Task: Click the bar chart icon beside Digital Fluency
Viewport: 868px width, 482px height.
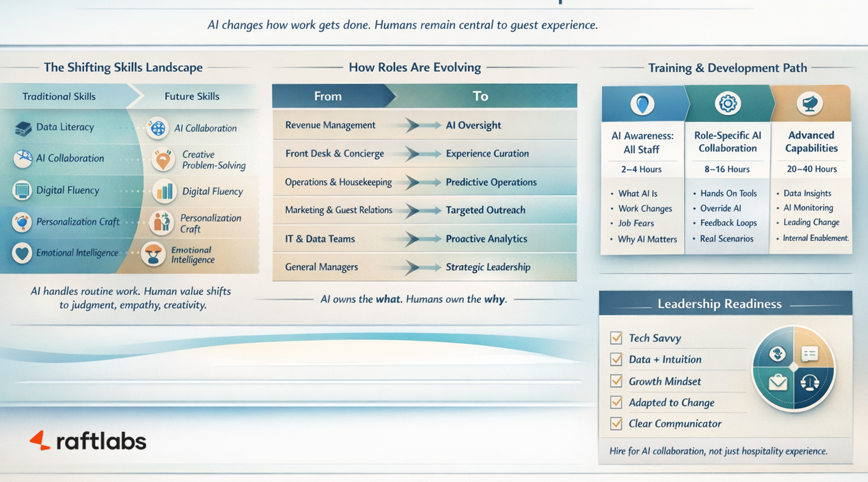Action: pos(164,192)
